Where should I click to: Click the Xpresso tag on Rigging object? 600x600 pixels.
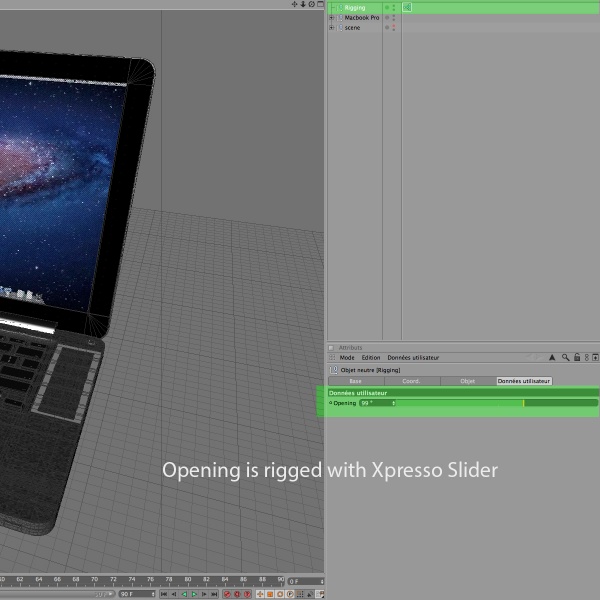(x=408, y=7)
